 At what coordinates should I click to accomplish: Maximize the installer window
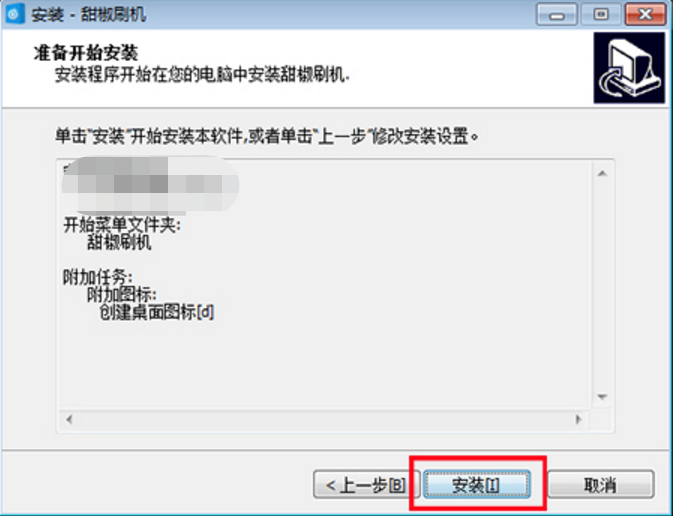pyautogui.click(x=600, y=15)
